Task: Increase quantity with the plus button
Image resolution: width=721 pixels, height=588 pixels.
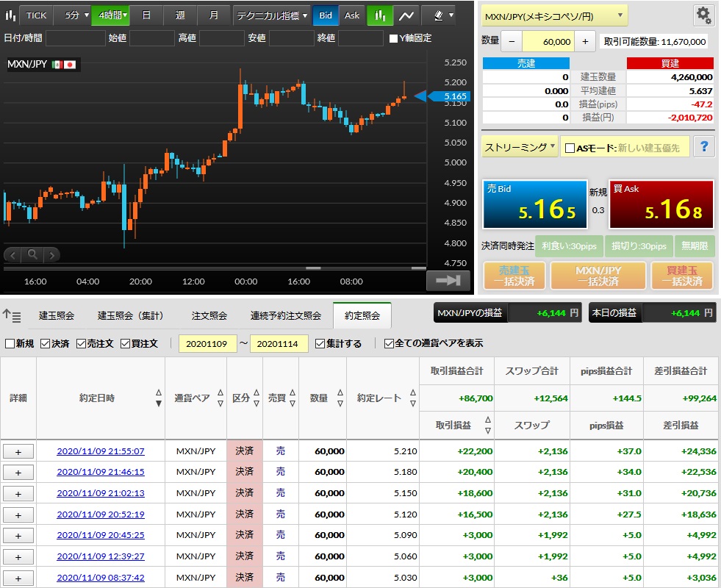Action: [585, 41]
